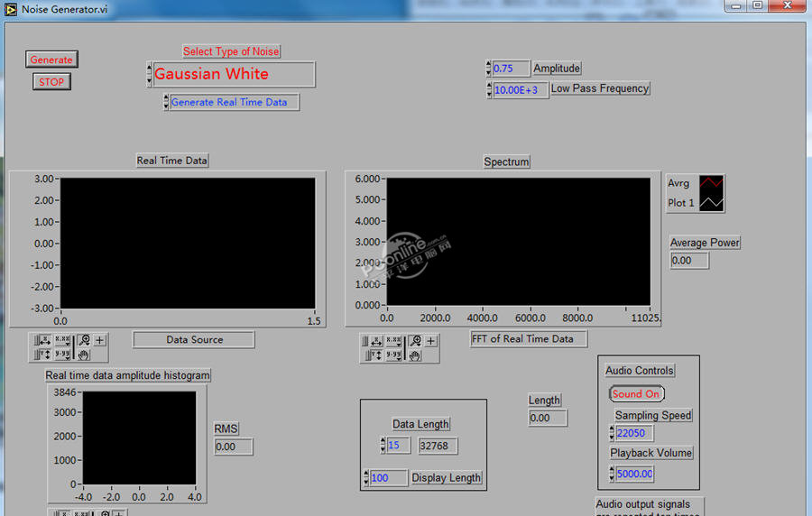Screen dimensions: 812x516
Task: Click the histogram Y-axis maximum 3846
Action: point(65,392)
